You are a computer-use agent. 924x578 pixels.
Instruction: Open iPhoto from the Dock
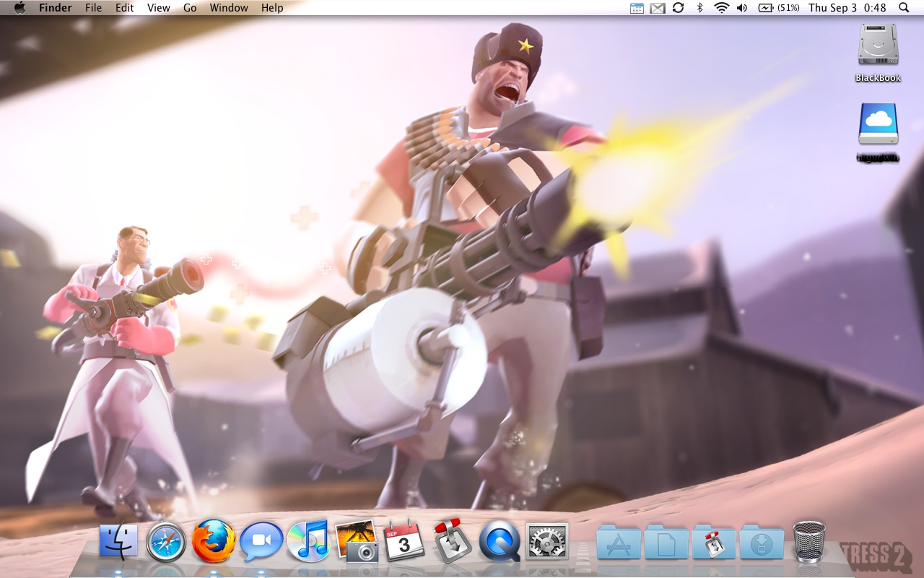(357, 541)
